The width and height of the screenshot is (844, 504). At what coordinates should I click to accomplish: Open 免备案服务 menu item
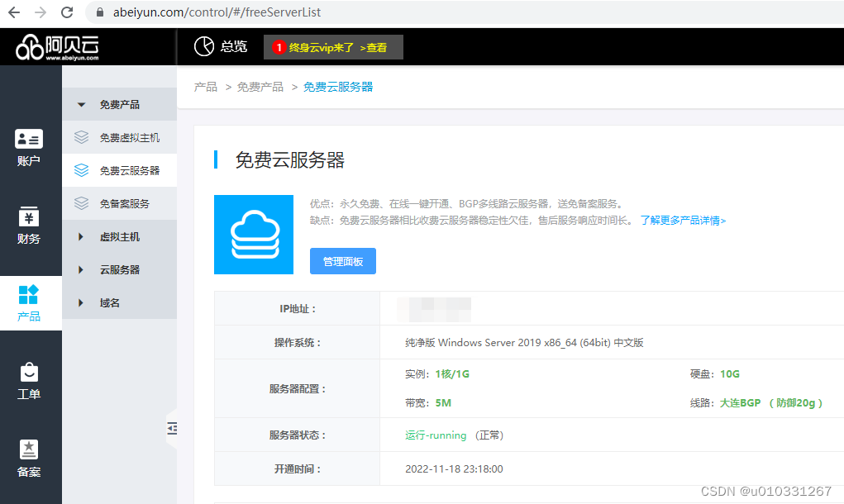click(x=120, y=203)
